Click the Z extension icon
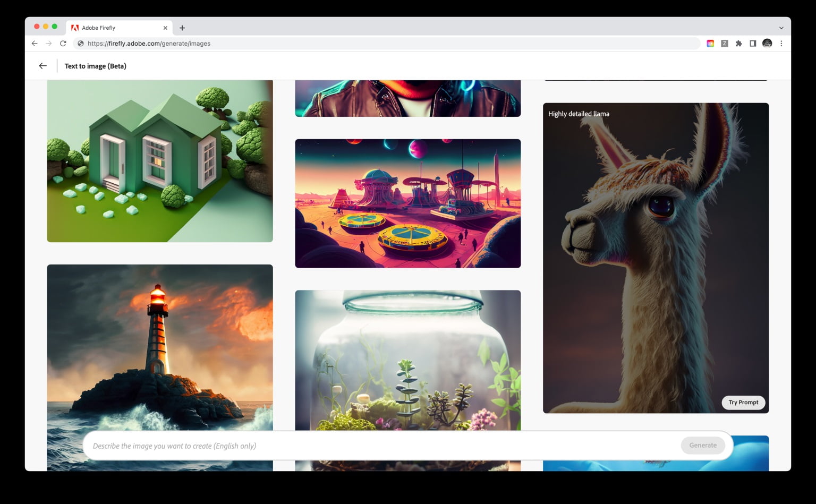 [x=725, y=43]
